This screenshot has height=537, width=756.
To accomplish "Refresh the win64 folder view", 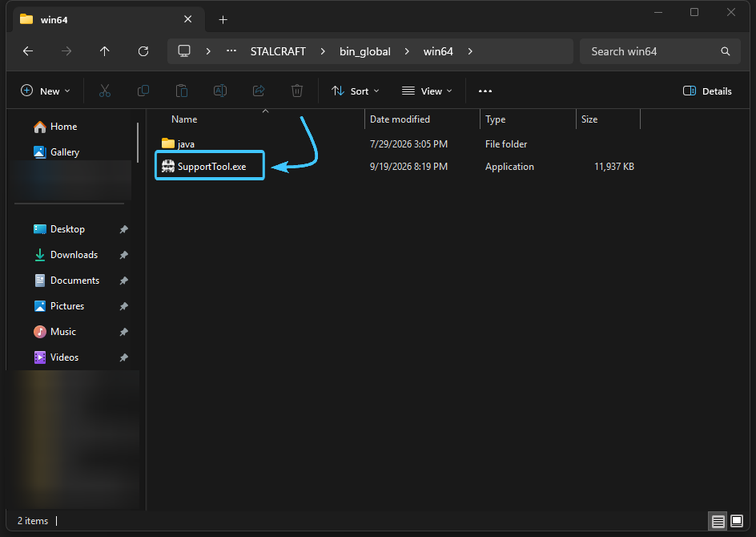I will [x=143, y=51].
